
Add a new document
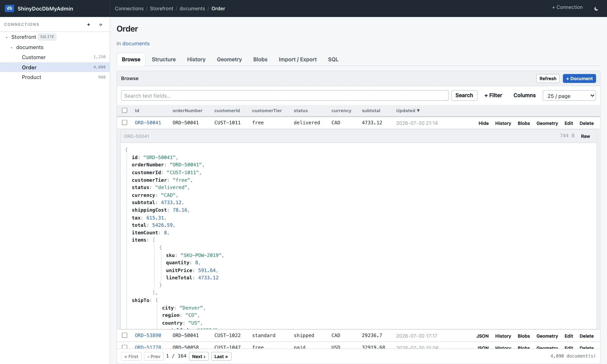click(579, 78)
